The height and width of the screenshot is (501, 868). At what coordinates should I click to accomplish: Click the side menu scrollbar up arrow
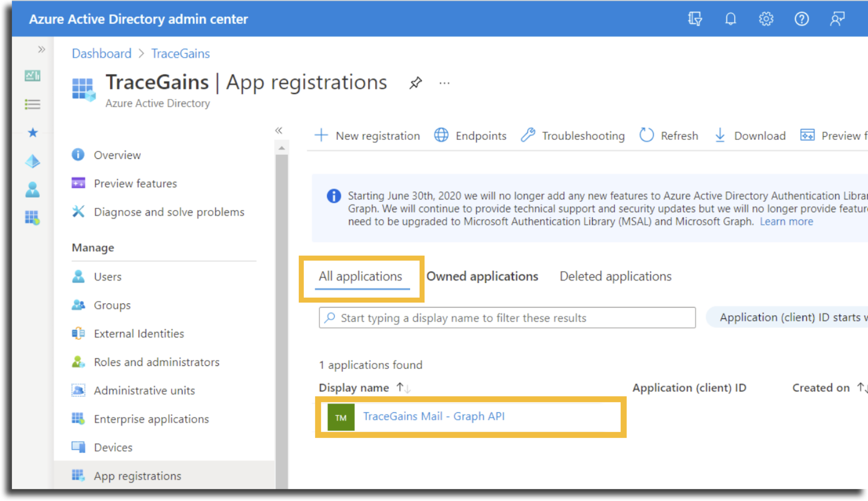(282, 148)
